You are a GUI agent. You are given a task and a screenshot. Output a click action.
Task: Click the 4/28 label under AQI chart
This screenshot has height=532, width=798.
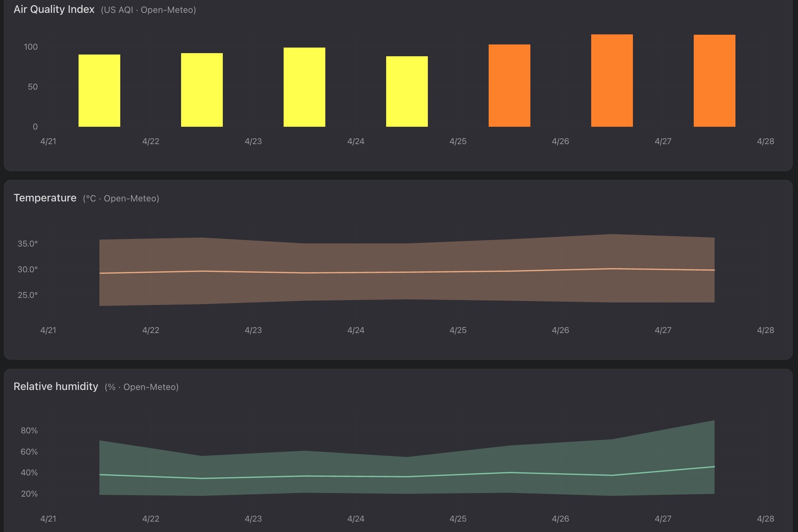click(x=765, y=141)
